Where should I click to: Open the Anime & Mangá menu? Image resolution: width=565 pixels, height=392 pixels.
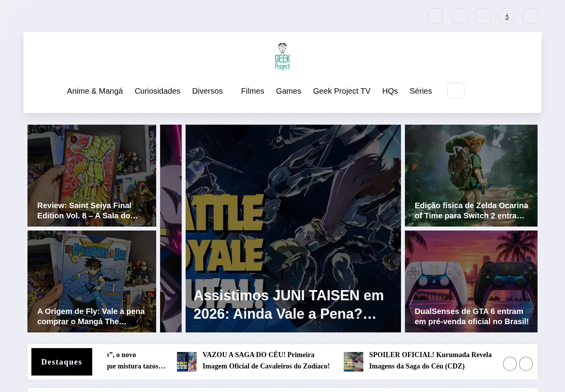tap(95, 91)
